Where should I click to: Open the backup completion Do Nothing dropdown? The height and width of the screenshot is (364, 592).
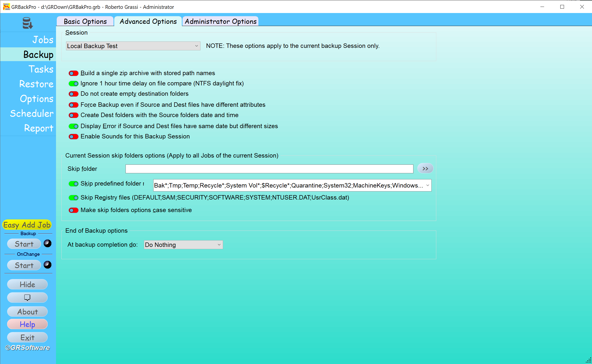click(183, 245)
